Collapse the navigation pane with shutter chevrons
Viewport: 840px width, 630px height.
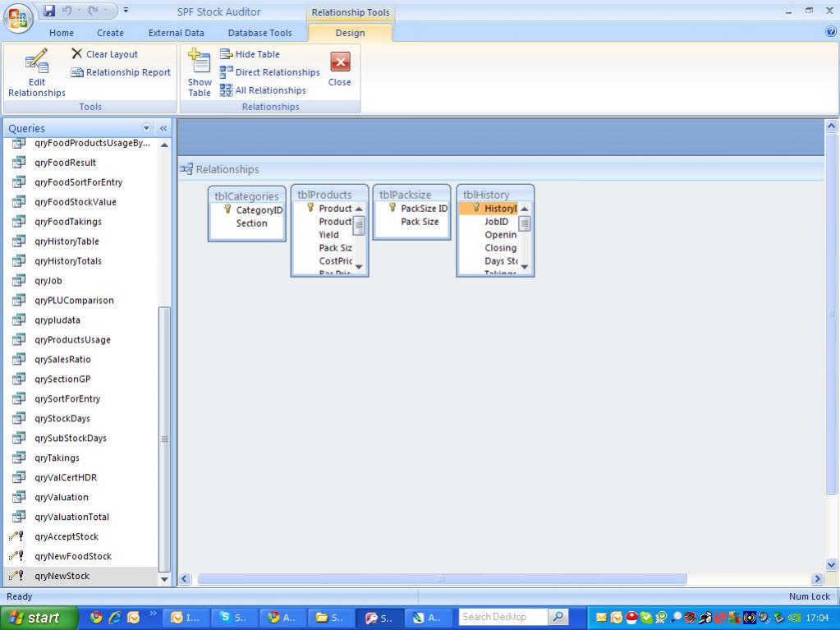(163, 128)
